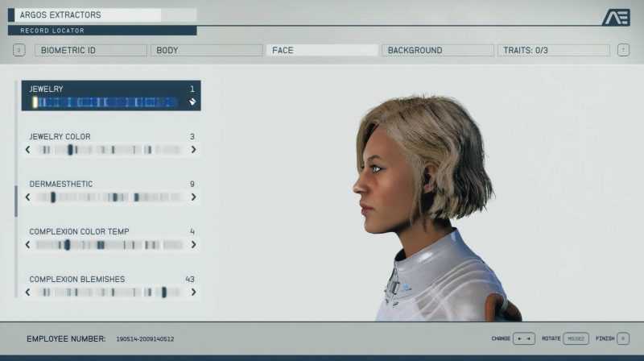Viewport: 644px width, 361px height.
Task: Click the character head preview
Action: pyautogui.click(x=423, y=164)
